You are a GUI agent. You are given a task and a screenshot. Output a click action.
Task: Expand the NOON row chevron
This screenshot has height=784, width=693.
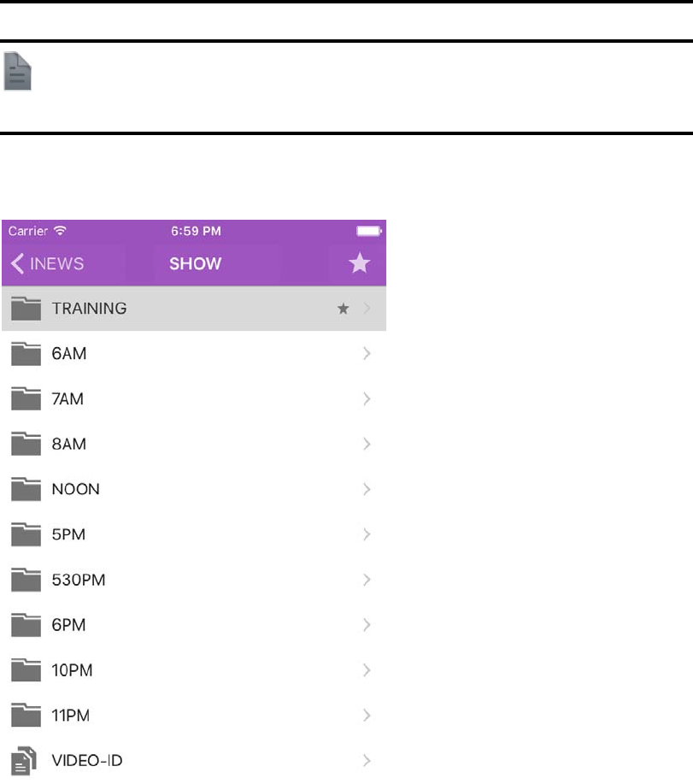pos(367,489)
